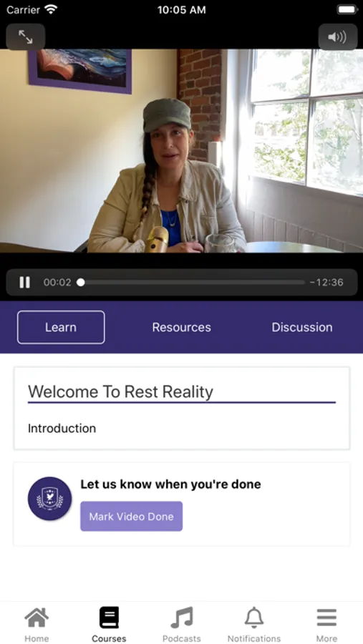Click the video progress slider knob
This screenshot has width=363, height=644.
click(81, 282)
